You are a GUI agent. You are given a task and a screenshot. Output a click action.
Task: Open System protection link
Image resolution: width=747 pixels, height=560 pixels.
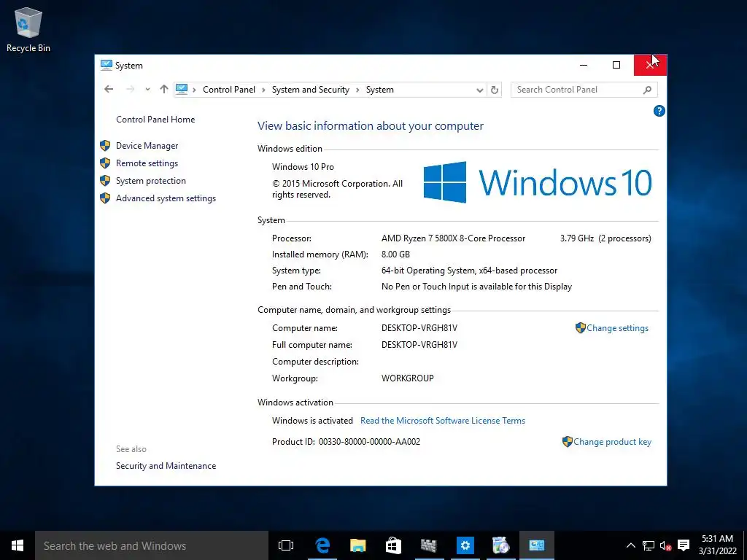150,181
